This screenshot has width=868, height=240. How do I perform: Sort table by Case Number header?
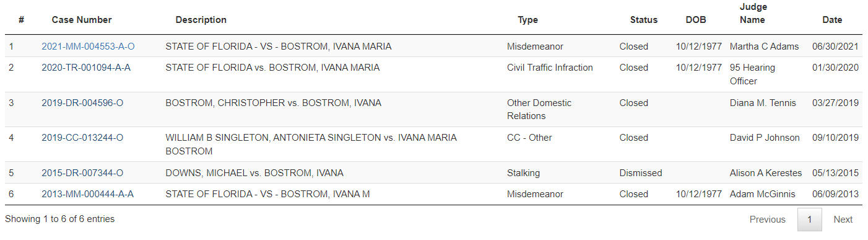82,20
